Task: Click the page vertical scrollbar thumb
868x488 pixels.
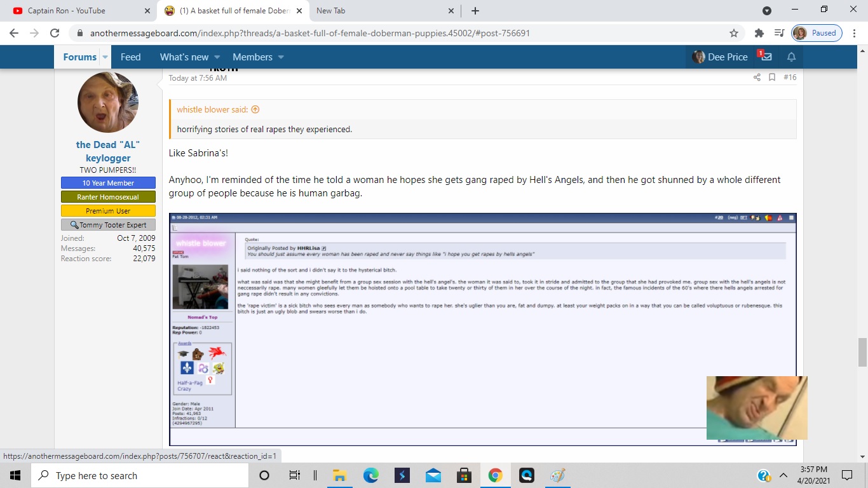Action: click(862, 353)
